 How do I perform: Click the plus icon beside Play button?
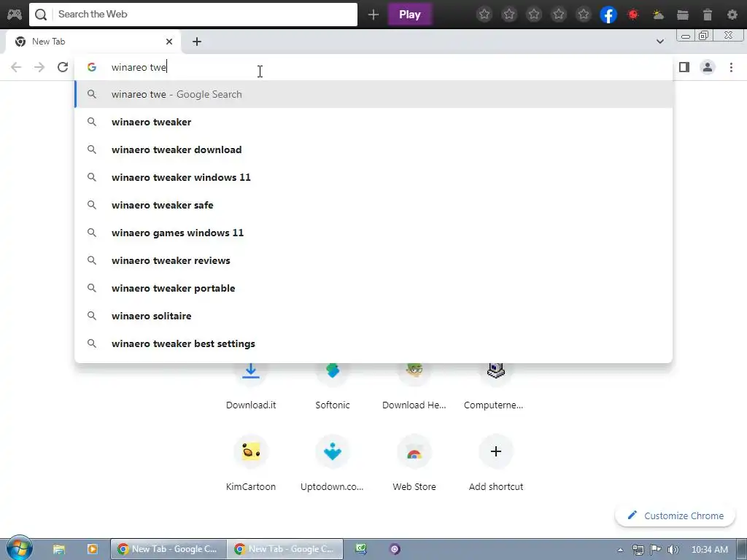[x=373, y=15]
